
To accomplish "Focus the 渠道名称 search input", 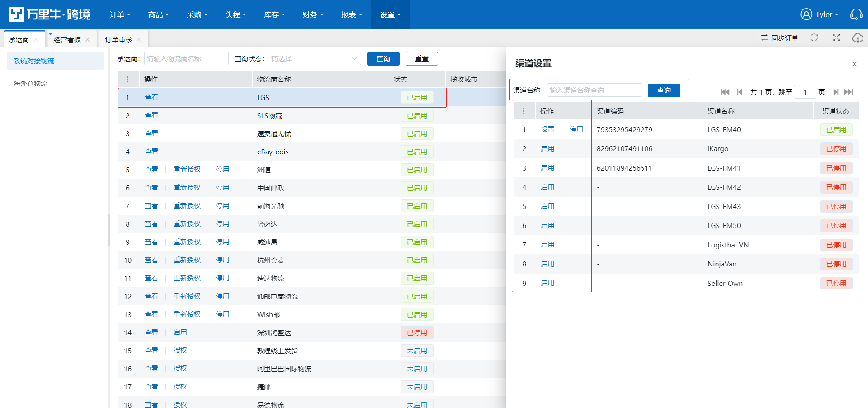I will pyautogui.click(x=594, y=90).
